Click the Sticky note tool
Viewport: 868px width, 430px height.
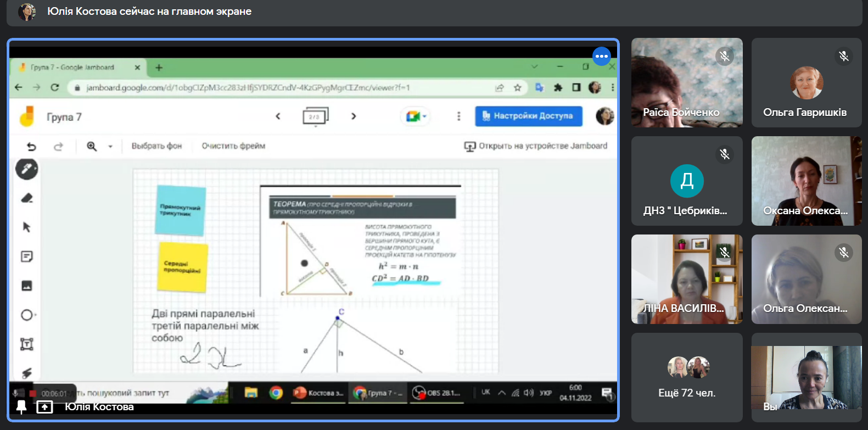pyautogui.click(x=26, y=256)
